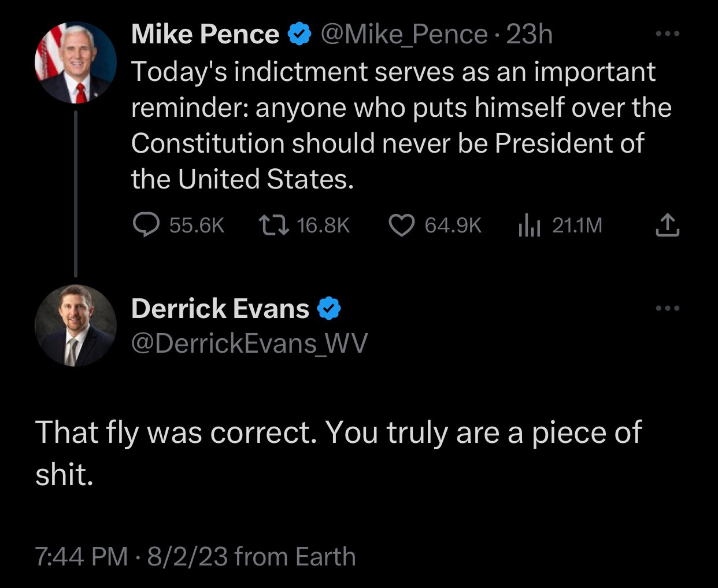Click the verified badge next to Mike Pence
Viewport: 718px width, 588px height.
[298, 34]
